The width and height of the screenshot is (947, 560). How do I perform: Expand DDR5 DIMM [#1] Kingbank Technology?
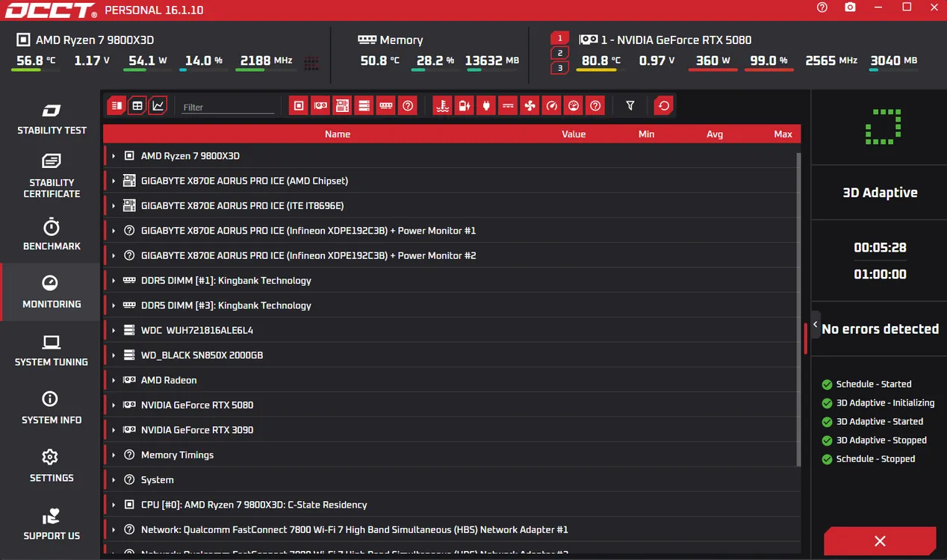[114, 281]
